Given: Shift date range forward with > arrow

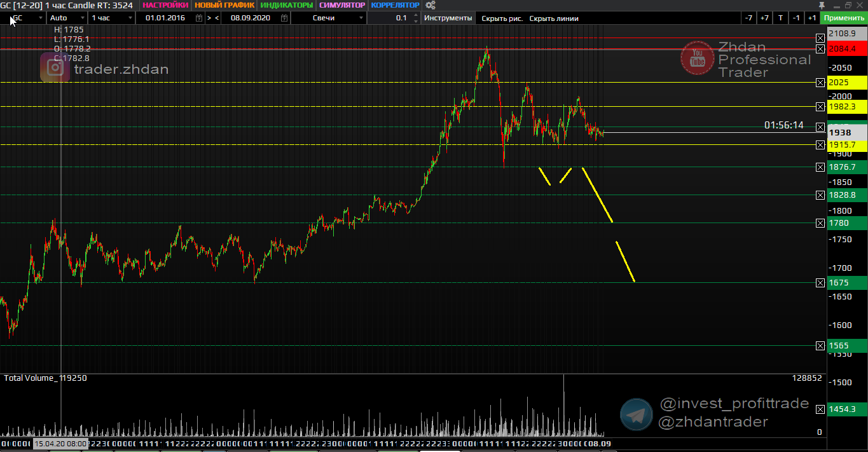Looking at the screenshot, I should point(209,18).
